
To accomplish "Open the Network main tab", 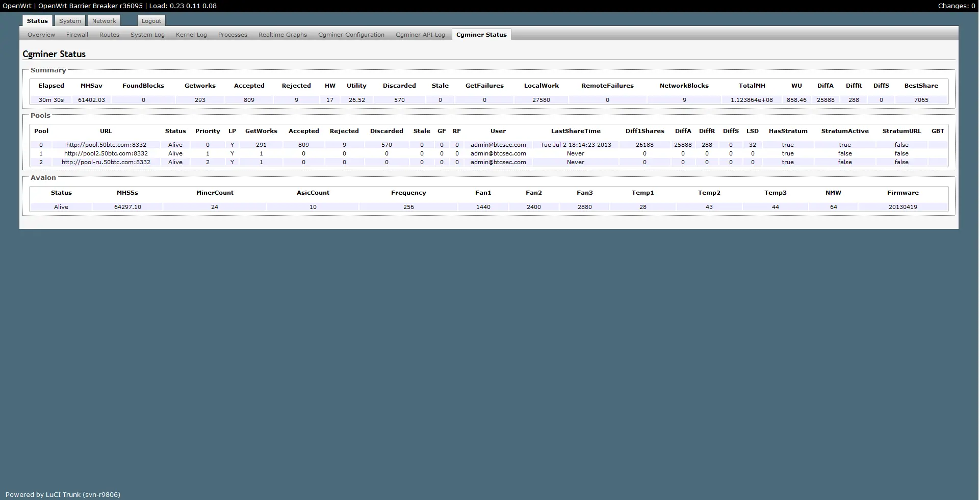I will [104, 21].
